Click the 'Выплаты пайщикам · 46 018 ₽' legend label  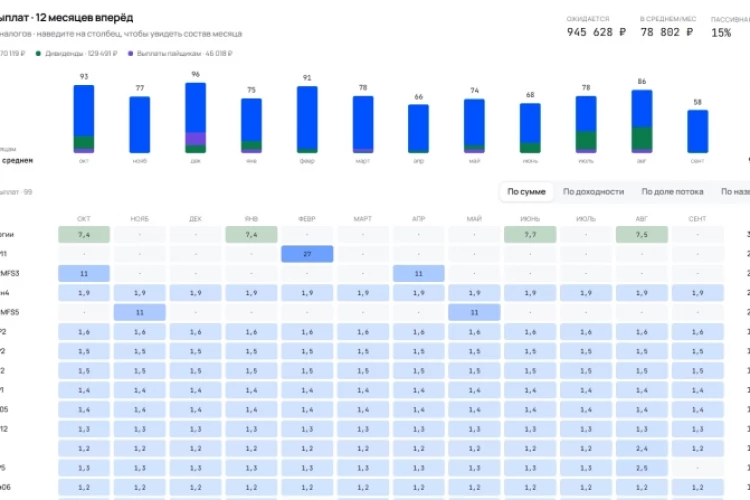[185, 54]
